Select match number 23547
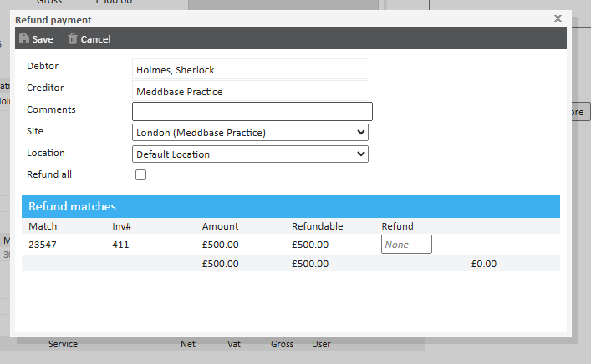 43,245
